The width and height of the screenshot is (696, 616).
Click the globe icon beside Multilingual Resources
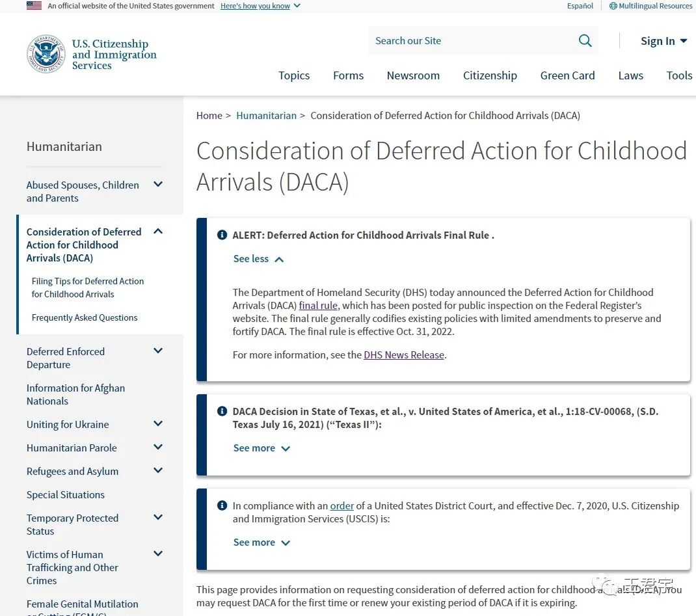[613, 6]
